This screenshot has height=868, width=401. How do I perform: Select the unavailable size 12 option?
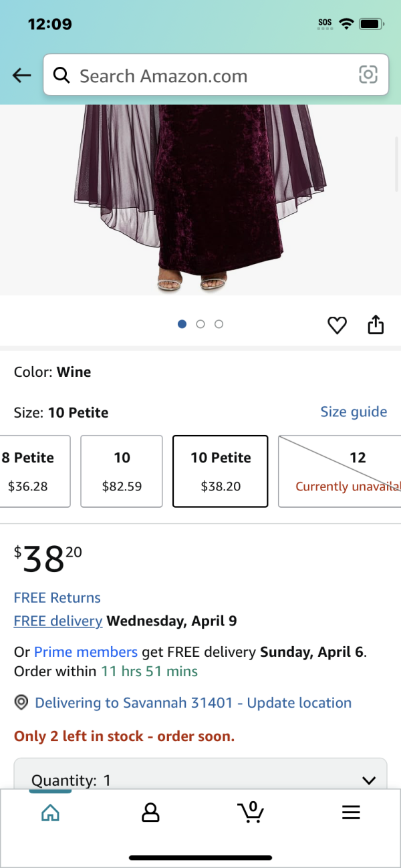point(340,471)
